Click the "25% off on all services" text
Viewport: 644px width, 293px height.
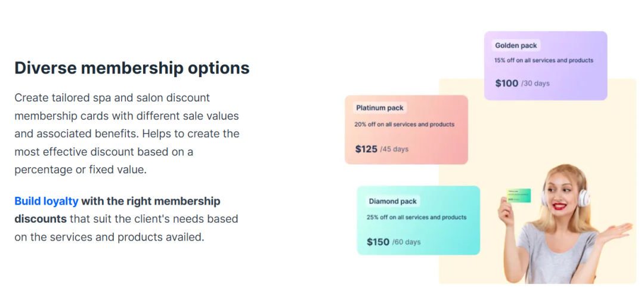coord(416,217)
